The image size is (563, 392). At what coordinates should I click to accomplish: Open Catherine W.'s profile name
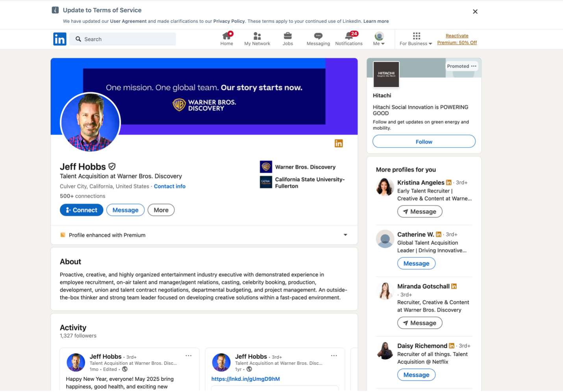click(415, 234)
